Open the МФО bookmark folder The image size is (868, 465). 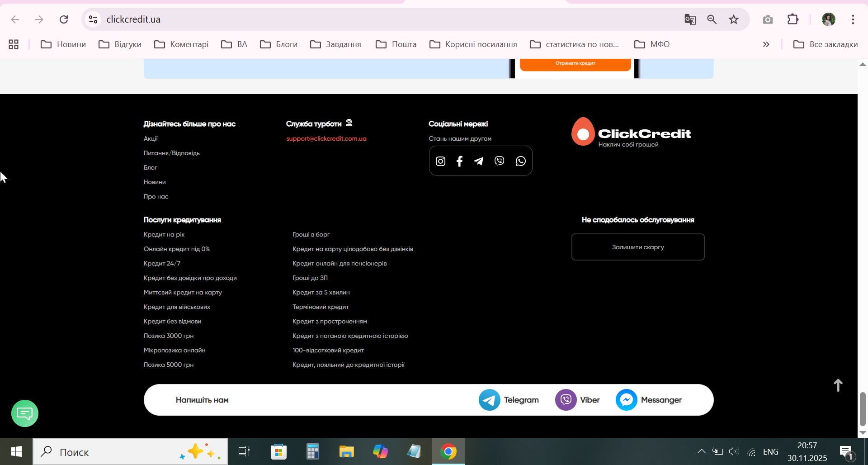click(x=652, y=44)
